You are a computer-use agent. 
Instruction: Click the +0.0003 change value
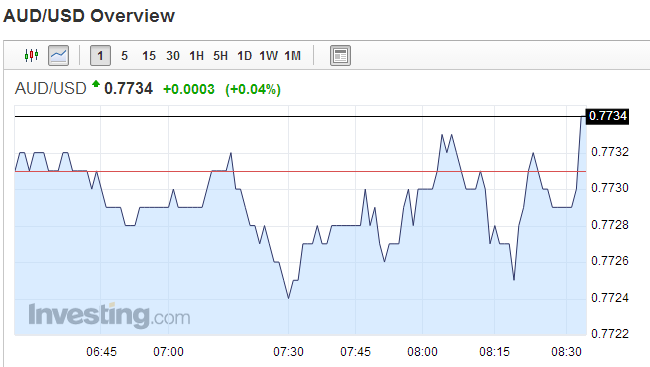(x=189, y=89)
